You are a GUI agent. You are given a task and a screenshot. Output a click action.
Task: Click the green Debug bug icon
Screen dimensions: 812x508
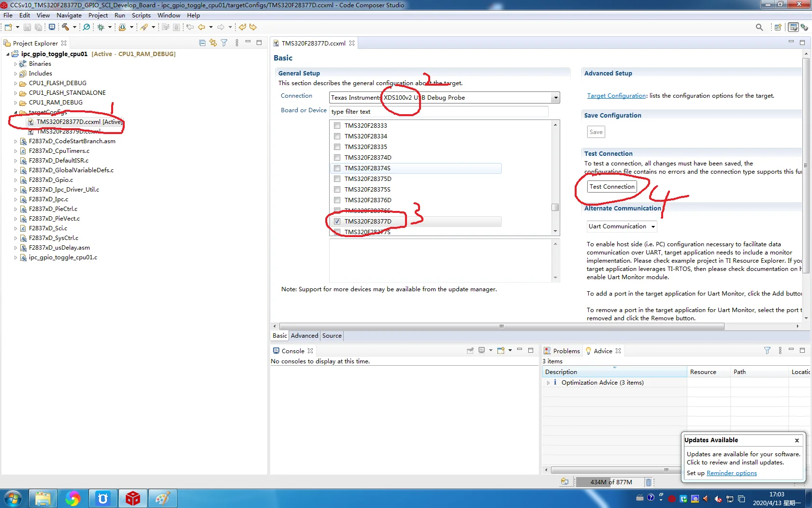(101, 27)
